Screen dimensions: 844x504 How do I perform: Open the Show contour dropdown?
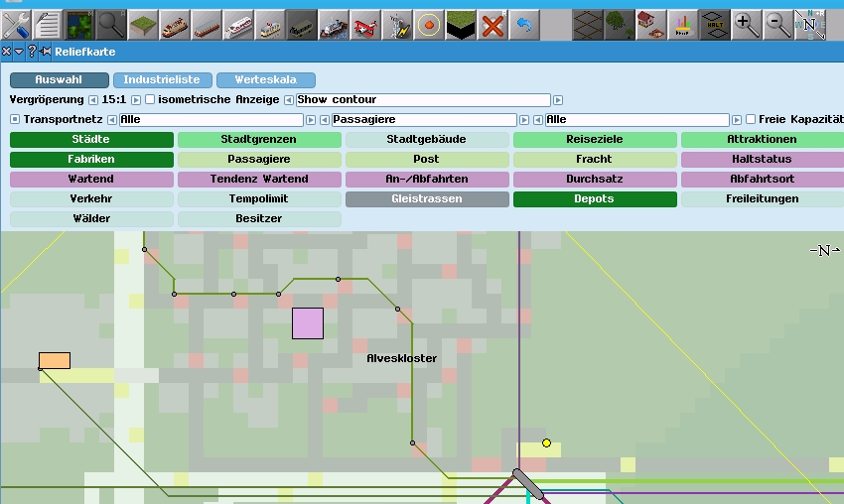coord(422,100)
